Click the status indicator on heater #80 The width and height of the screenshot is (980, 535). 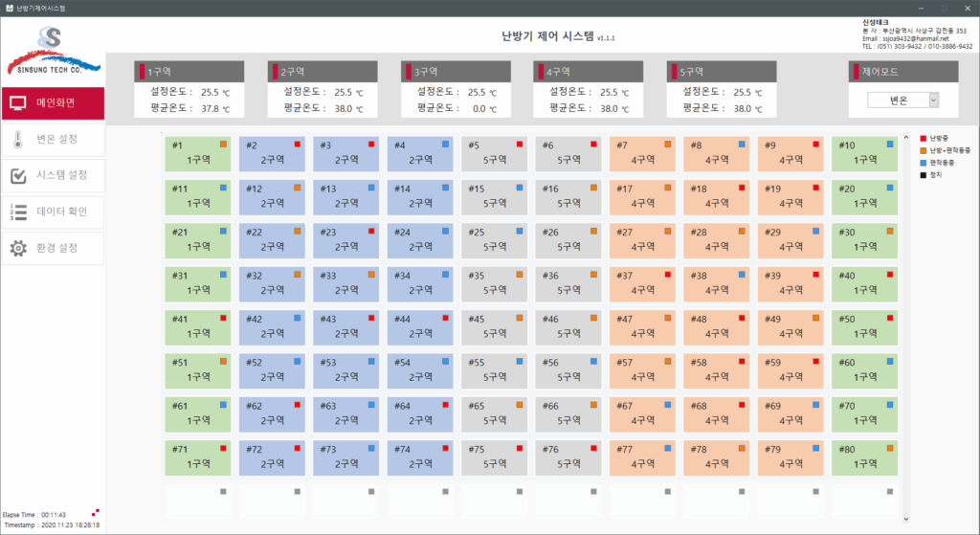pyautogui.click(x=890, y=447)
